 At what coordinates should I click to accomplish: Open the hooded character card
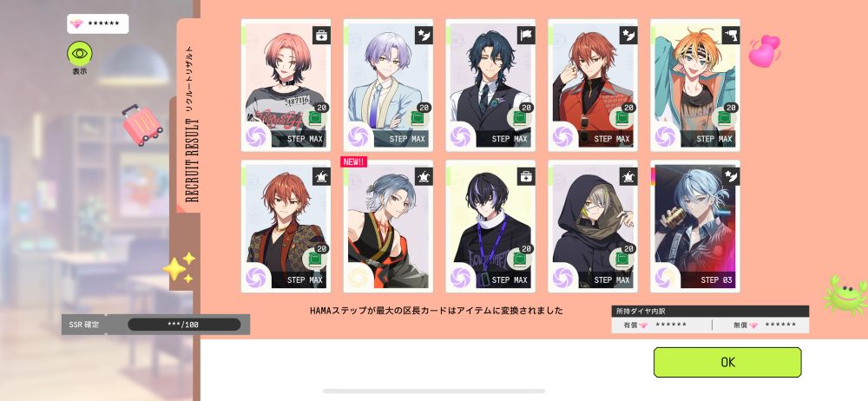[593, 226]
